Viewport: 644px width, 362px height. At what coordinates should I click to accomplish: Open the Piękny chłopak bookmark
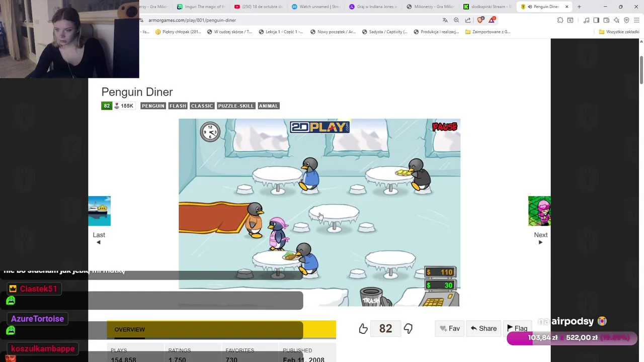(x=178, y=32)
